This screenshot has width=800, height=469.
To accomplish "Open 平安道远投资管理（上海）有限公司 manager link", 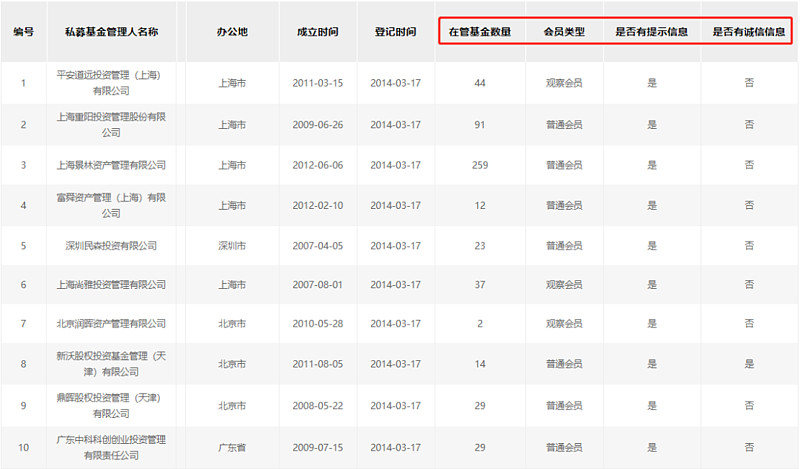I will tap(111, 83).
